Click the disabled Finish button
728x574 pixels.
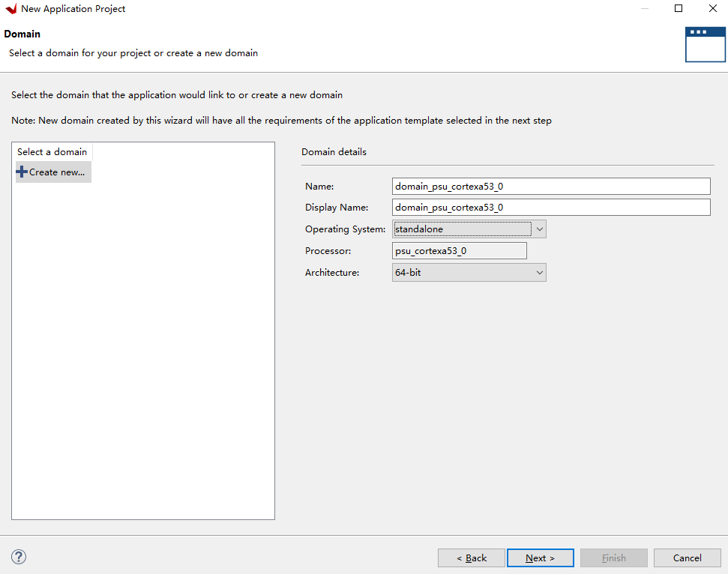(614, 558)
